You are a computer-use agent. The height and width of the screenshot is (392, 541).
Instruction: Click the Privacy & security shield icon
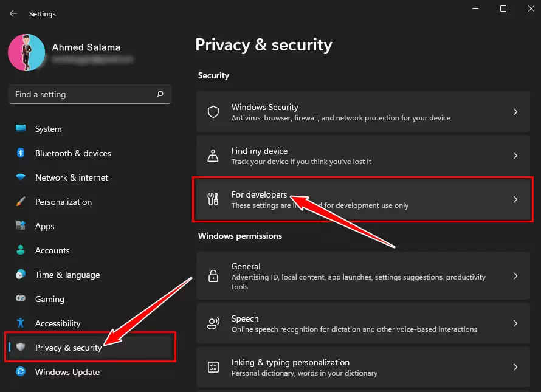tap(21, 347)
